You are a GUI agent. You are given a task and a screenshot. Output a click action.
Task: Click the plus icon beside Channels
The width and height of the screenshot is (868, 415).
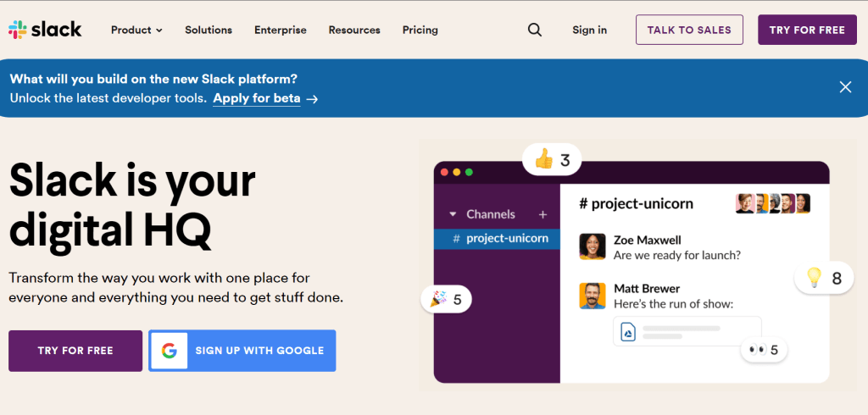point(543,214)
